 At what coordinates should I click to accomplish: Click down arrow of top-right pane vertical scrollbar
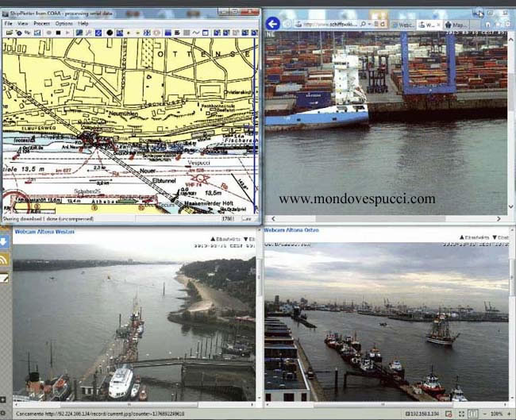pyautogui.click(x=510, y=206)
